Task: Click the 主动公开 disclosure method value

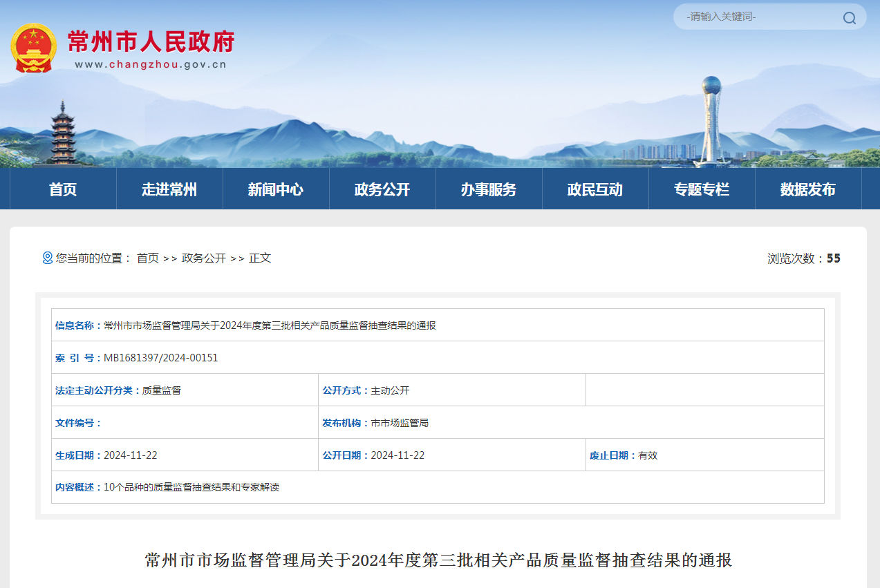Action: [391, 390]
